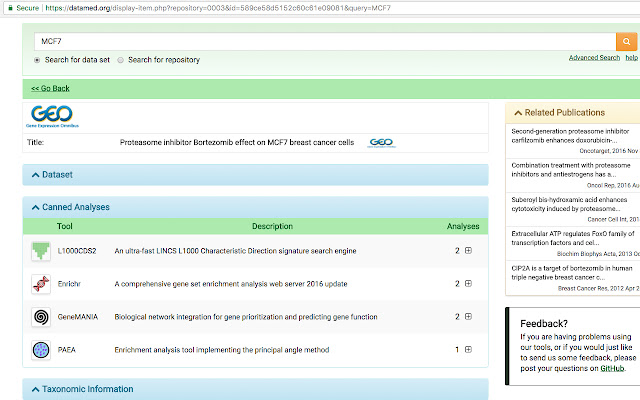Open the Advanced Search link

[x=594, y=58]
